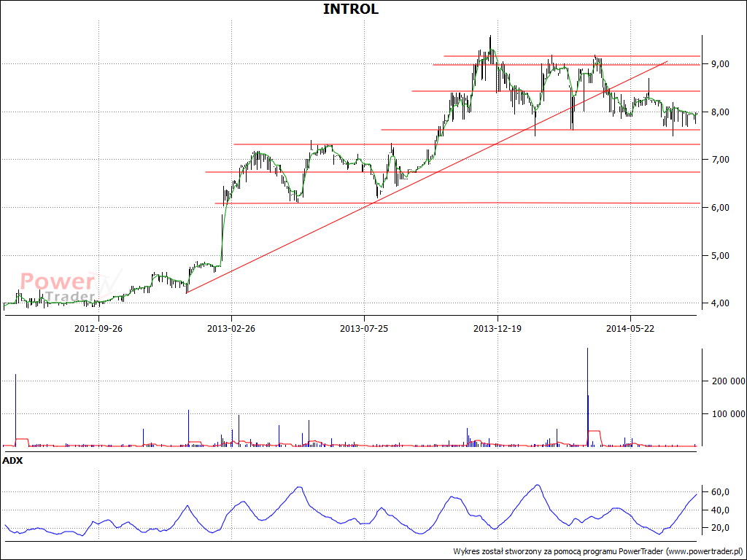Click the 6,00 price axis label
Screen dimensions: 747x560
(x=719, y=208)
